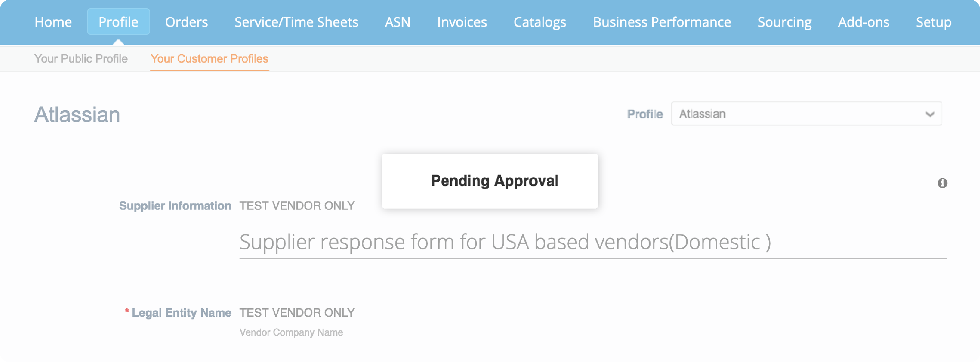The width and height of the screenshot is (980, 362).
Task: Open the Catalogs tab
Action: point(539,22)
